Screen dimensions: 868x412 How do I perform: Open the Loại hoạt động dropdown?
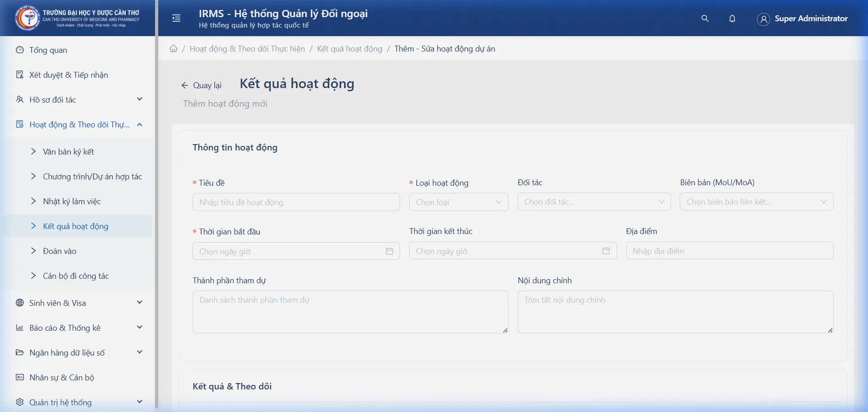[x=458, y=202]
